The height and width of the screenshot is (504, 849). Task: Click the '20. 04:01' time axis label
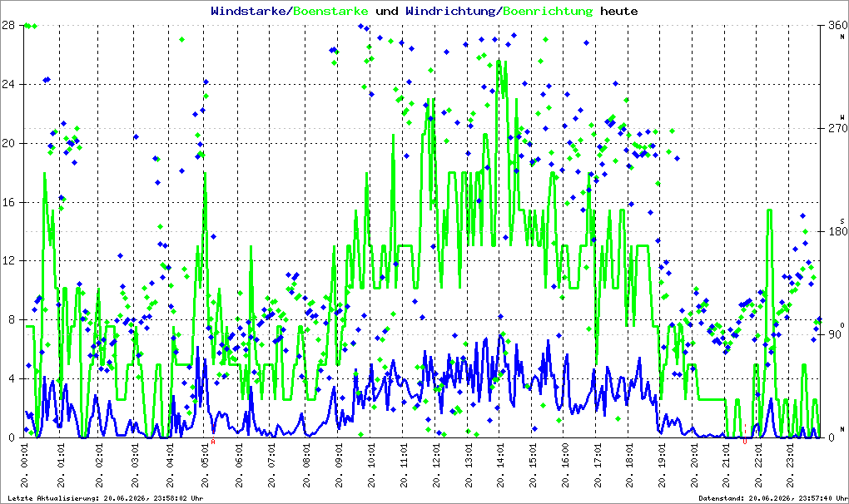click(x=170, y=466)
